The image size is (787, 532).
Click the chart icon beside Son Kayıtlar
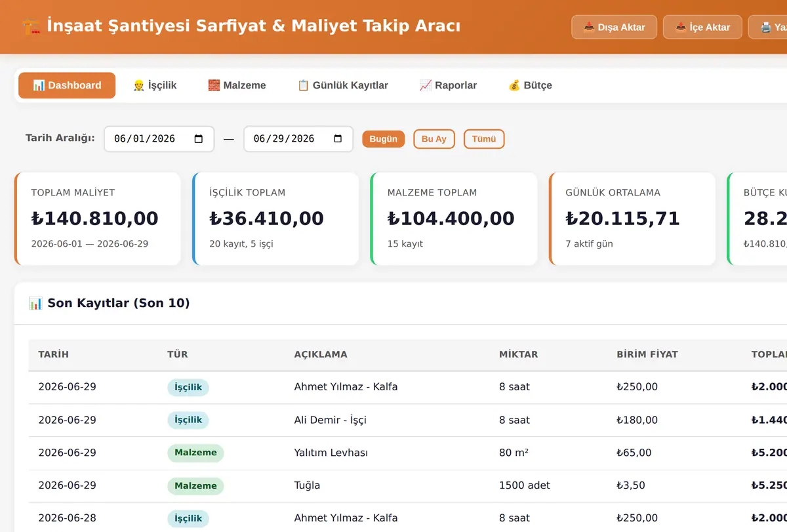[x=35, y=303]
